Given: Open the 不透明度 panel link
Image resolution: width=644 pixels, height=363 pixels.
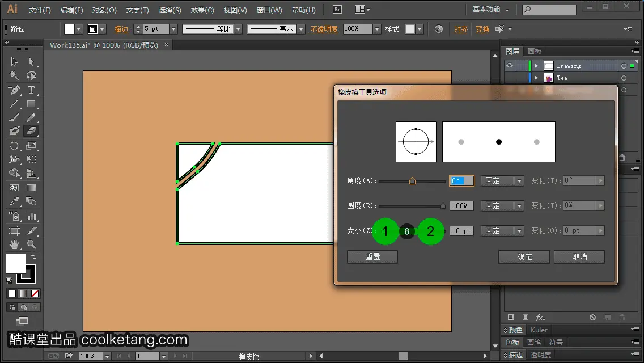Looking at the screenshot, I should (324, 29).
